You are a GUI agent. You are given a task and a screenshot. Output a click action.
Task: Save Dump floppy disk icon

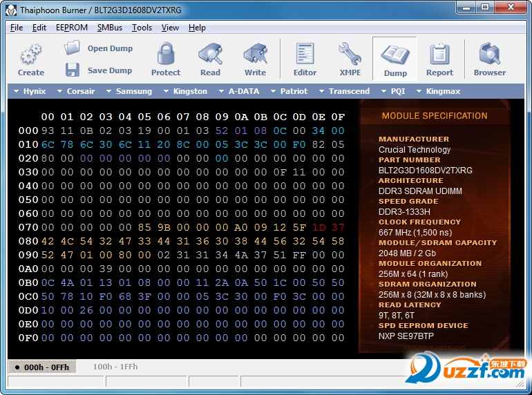click(73, 70)
